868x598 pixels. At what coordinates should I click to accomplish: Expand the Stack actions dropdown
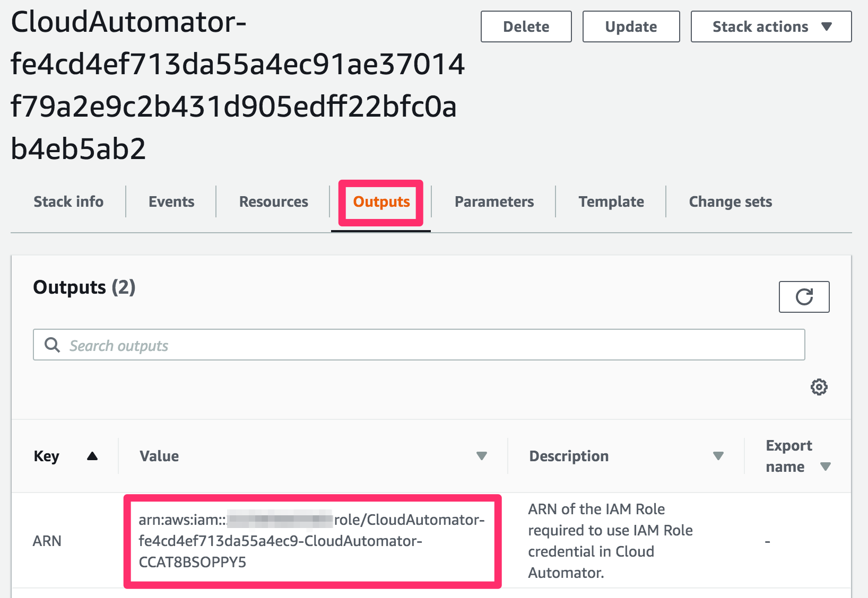coord(771,27)
